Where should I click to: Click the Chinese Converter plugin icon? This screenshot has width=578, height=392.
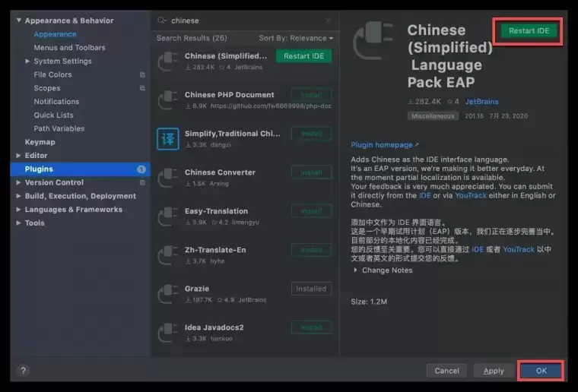pos(168,178)
